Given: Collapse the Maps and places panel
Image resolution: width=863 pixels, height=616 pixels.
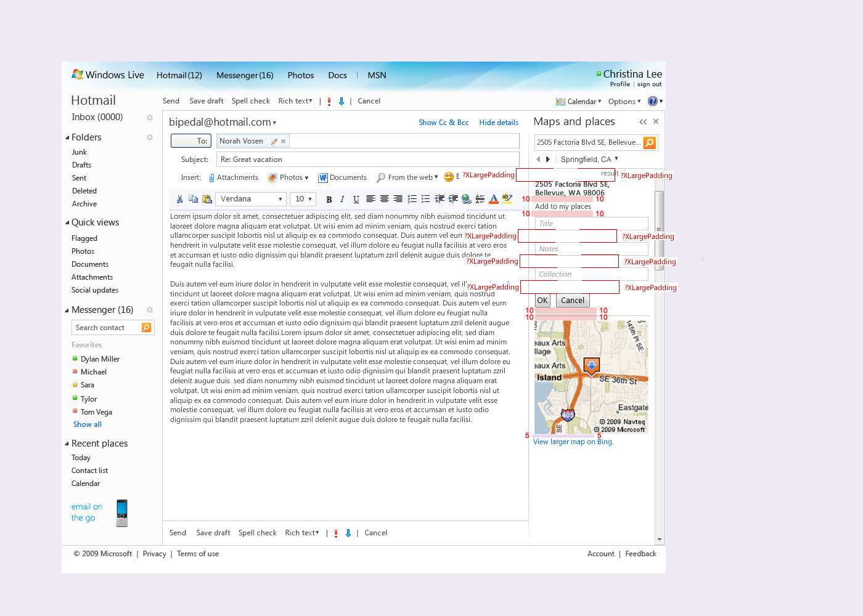Looking at the screenshot, I should coord(643,122).
